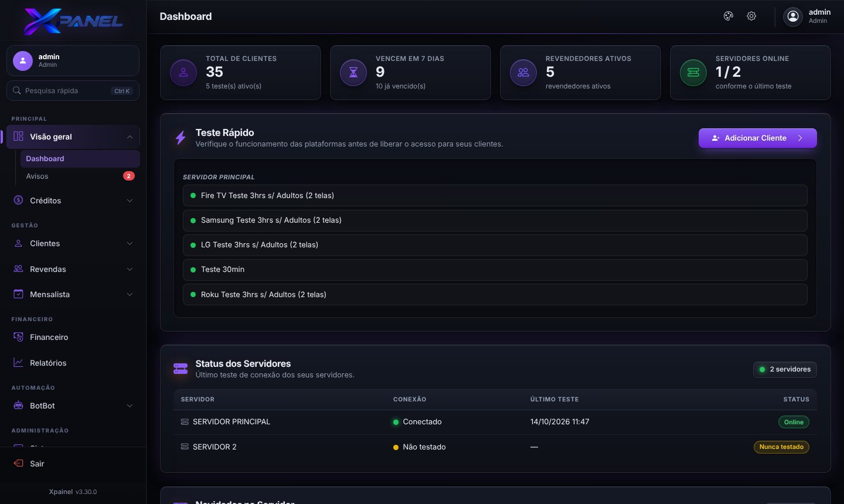
Task: Collapse the Visão geral section
Action: 130,137
